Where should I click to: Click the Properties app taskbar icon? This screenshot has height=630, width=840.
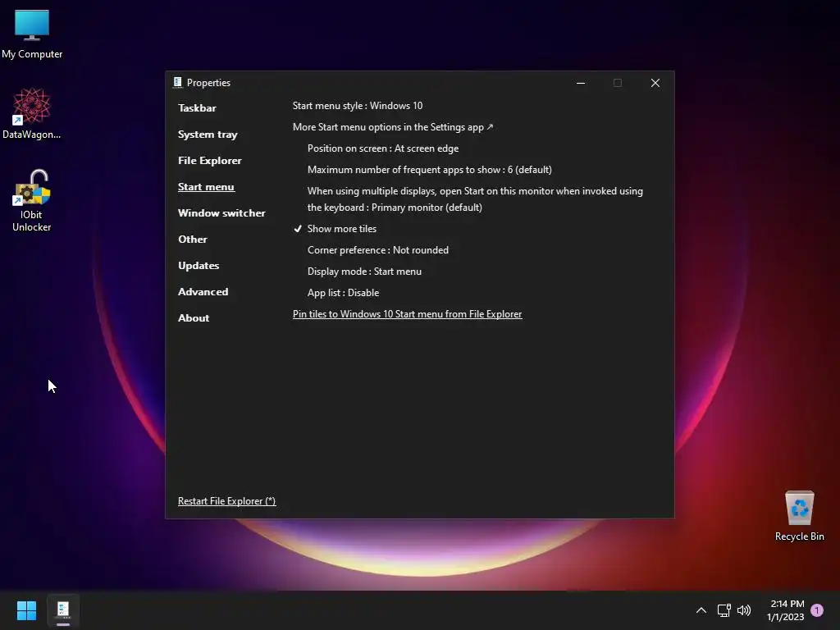pyautogui.click(x=63, y=610)
